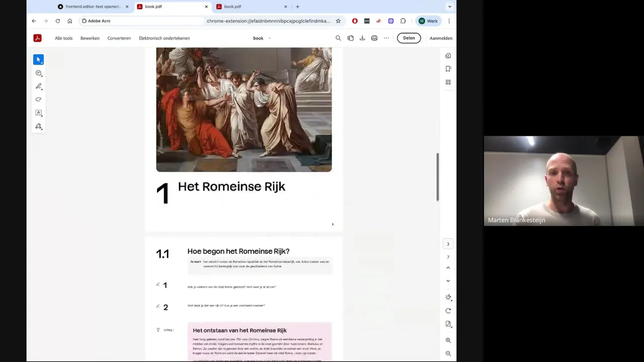Open the Chrome three-dot menu
The height and width of the screenshot is (362, 644).
click(449, 21)
